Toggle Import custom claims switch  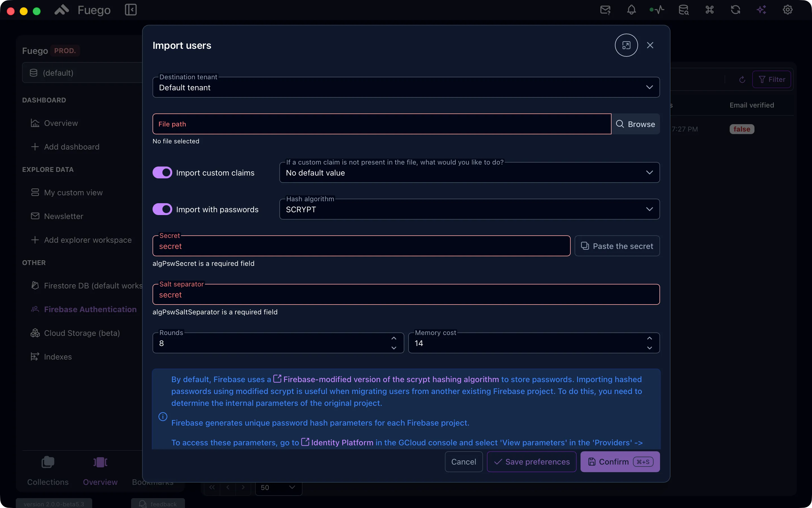point(162,172)
